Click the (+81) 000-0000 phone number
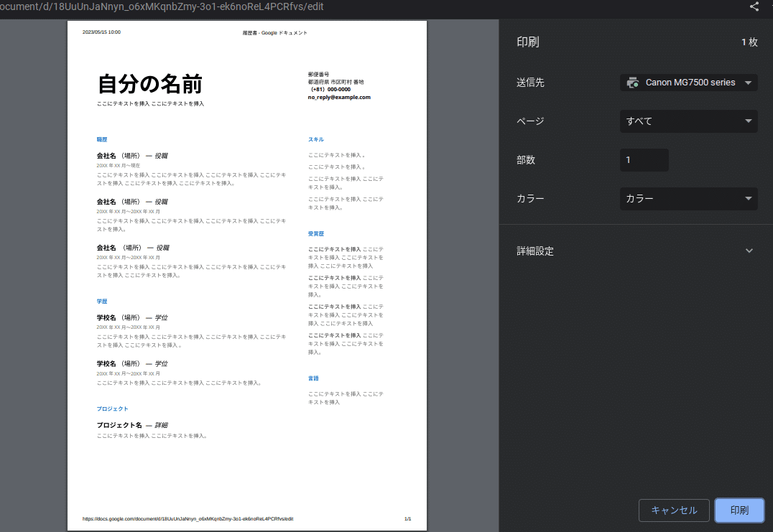This screenshot has width=773, height=532. pos(330,90)
